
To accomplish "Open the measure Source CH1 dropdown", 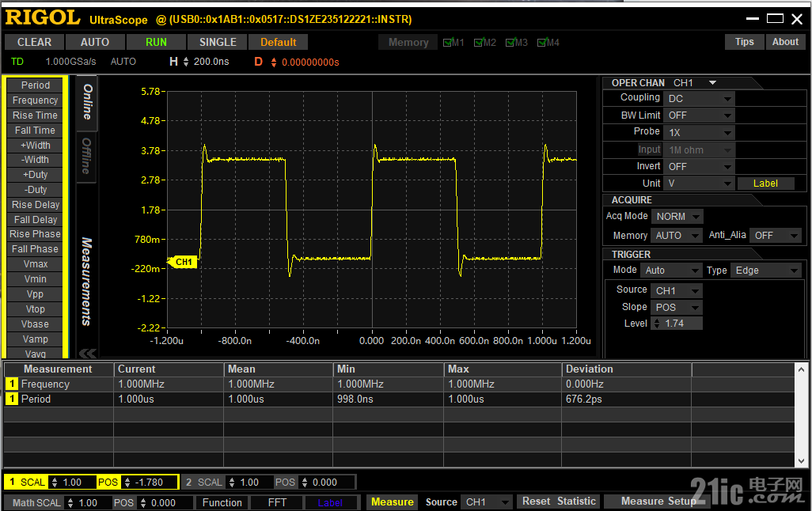I will tap(486, 502).
